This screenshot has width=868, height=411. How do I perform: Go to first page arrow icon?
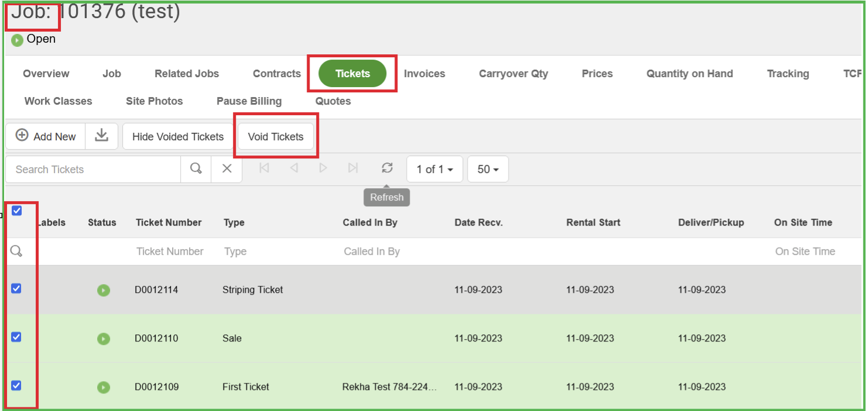coord(264,168)
